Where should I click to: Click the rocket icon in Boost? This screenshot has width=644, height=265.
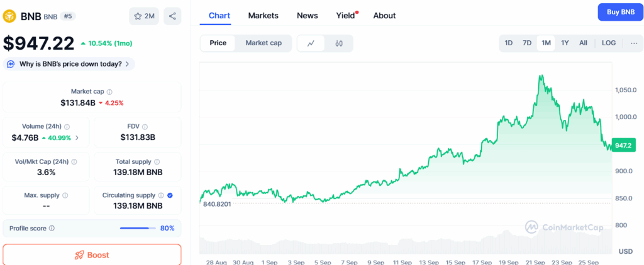tap(79, 255)
